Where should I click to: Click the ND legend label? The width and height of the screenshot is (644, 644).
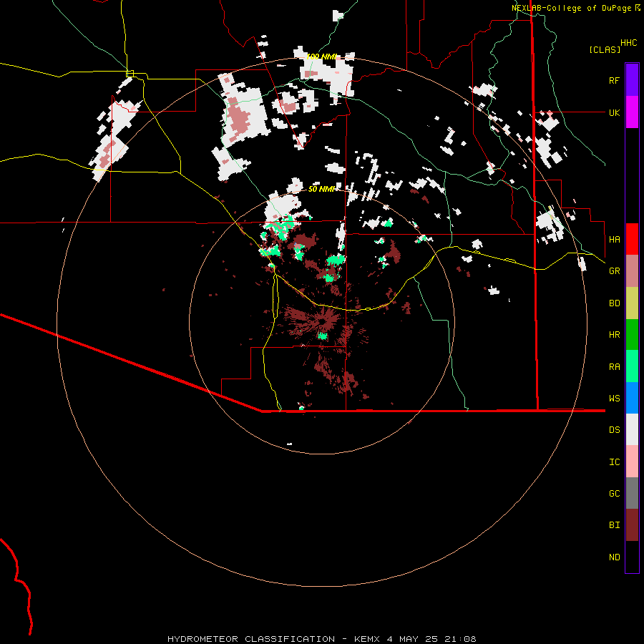[x=614, y=557]
